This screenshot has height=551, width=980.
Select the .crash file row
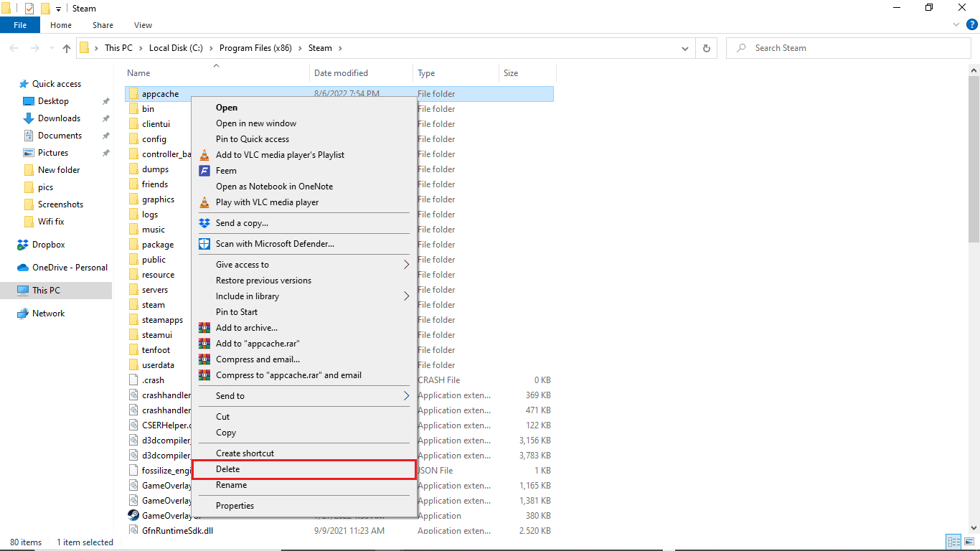click(339, 380)
